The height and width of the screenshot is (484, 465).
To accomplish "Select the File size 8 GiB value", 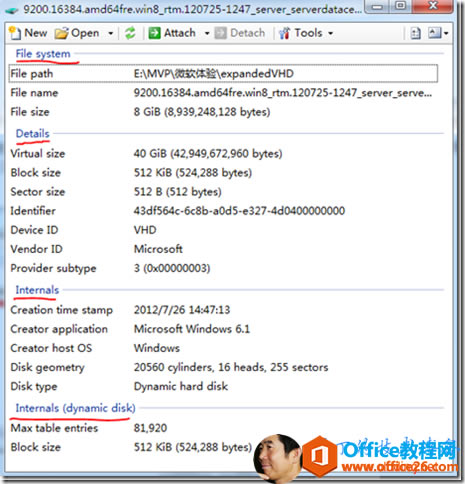I will point(202,112).
